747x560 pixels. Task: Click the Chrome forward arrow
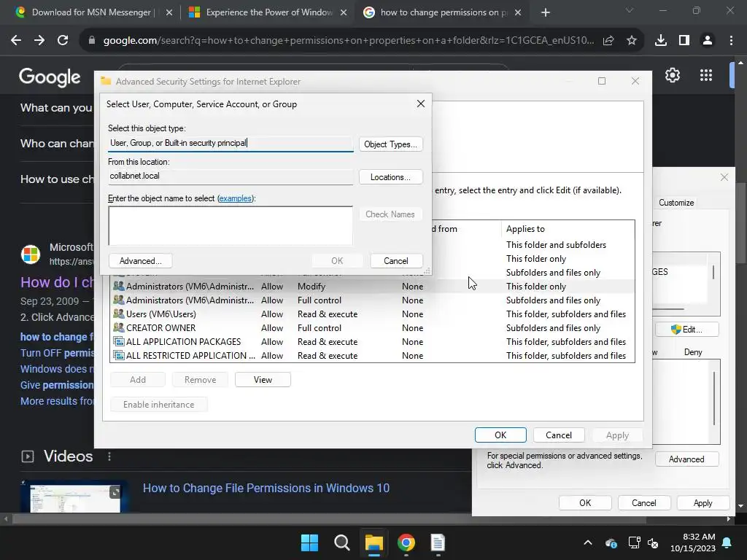[39, 41]
